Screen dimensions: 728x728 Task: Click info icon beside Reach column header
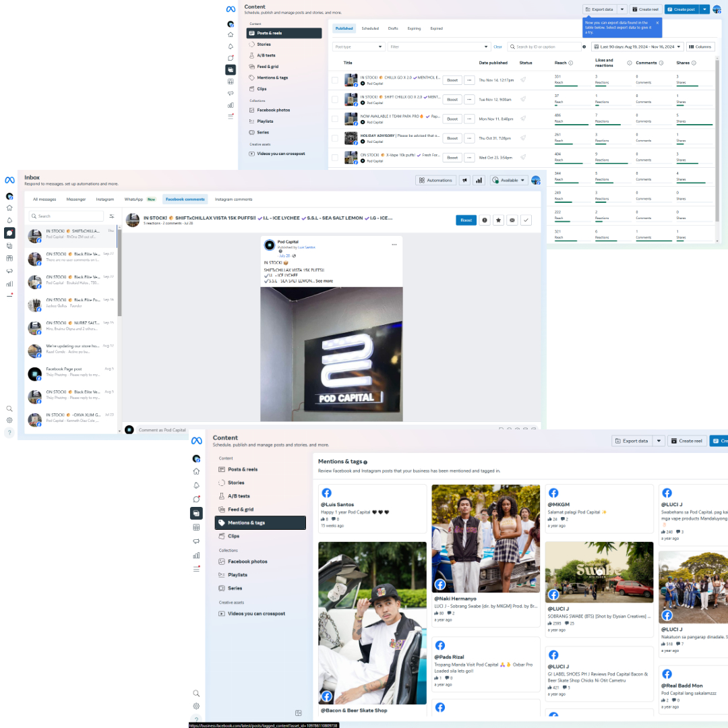[571, 63]
